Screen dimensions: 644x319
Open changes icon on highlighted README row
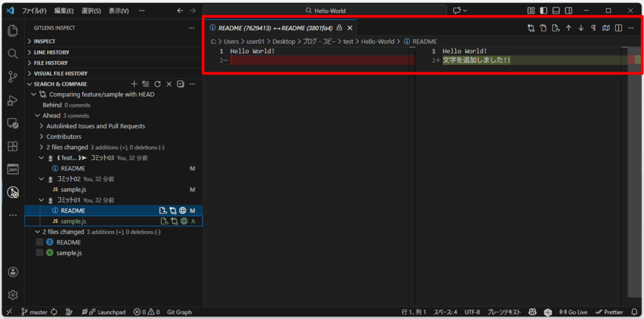tap(174, 211)
